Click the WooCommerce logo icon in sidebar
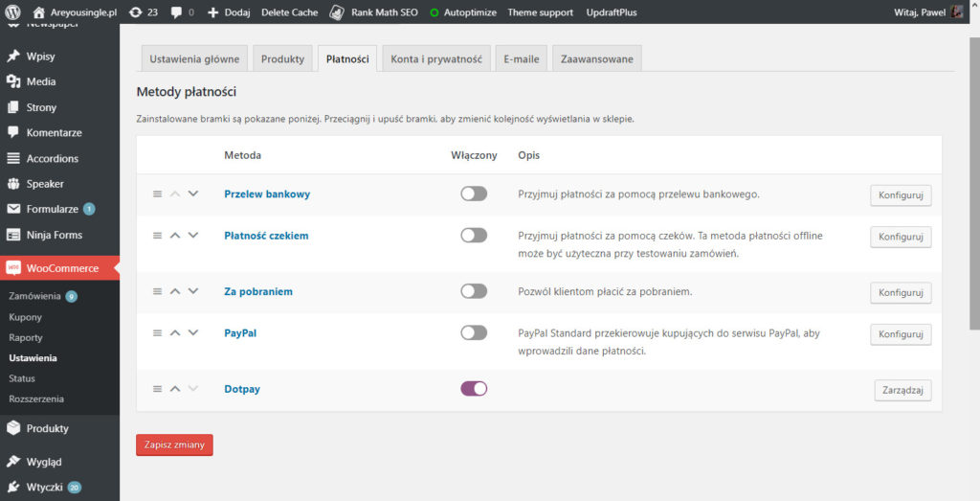 [13, 267]
